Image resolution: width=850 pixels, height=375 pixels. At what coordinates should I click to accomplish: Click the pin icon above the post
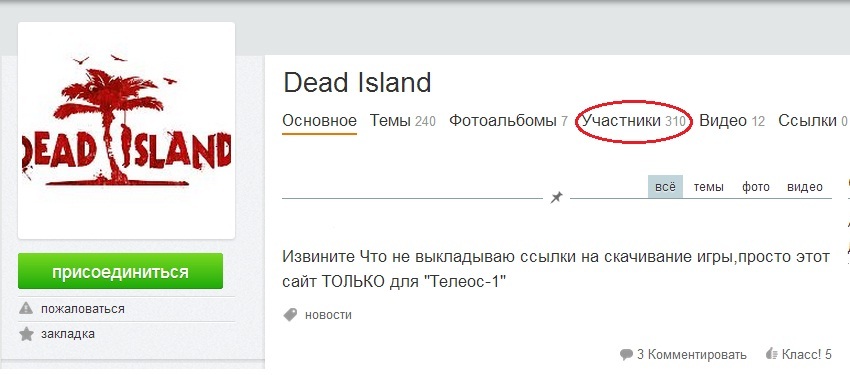coord(556,198)
